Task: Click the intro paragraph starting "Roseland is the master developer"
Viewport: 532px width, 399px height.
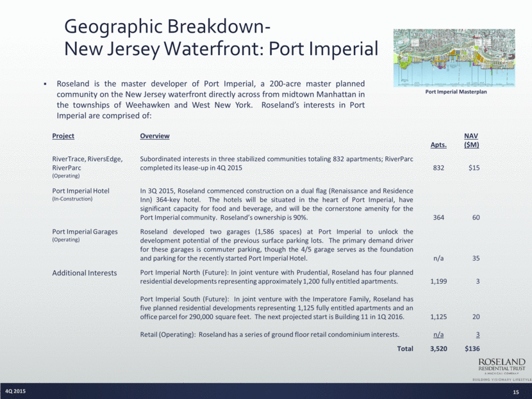Action: 211,100
